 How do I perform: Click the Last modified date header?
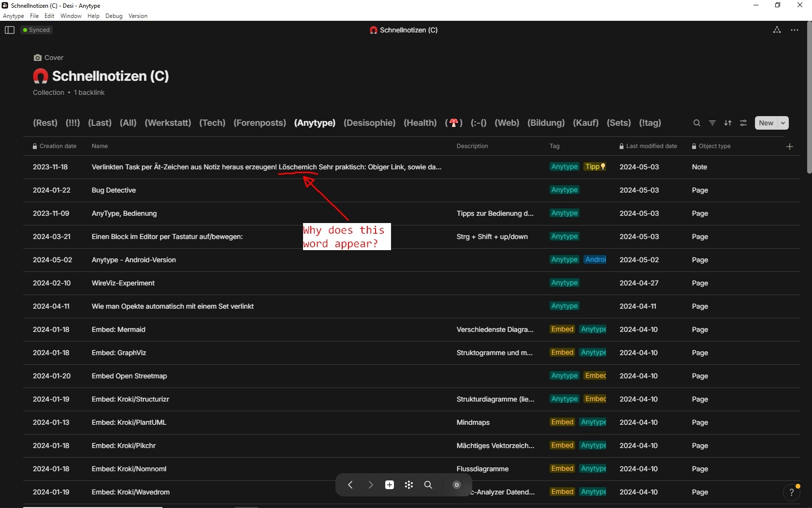[648, 146]
